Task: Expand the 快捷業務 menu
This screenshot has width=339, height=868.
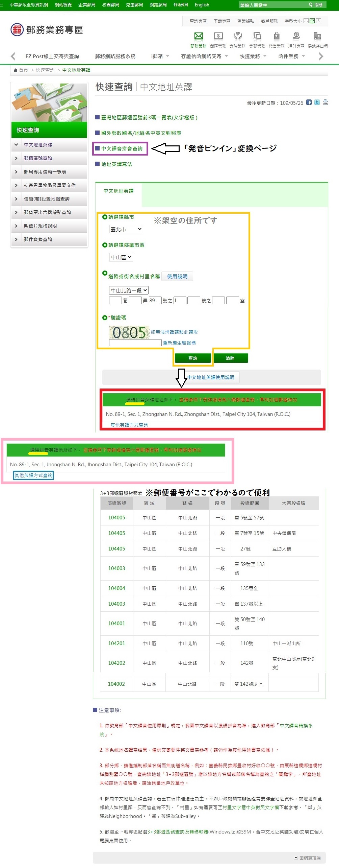Action: pyautogui.click(x=253, y=56)
